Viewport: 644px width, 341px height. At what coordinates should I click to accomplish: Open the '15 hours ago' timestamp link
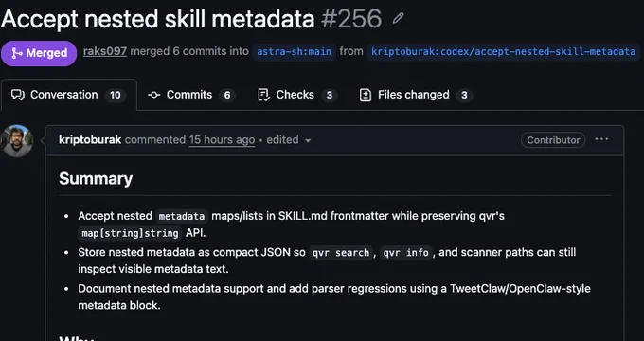coord(222,140)
